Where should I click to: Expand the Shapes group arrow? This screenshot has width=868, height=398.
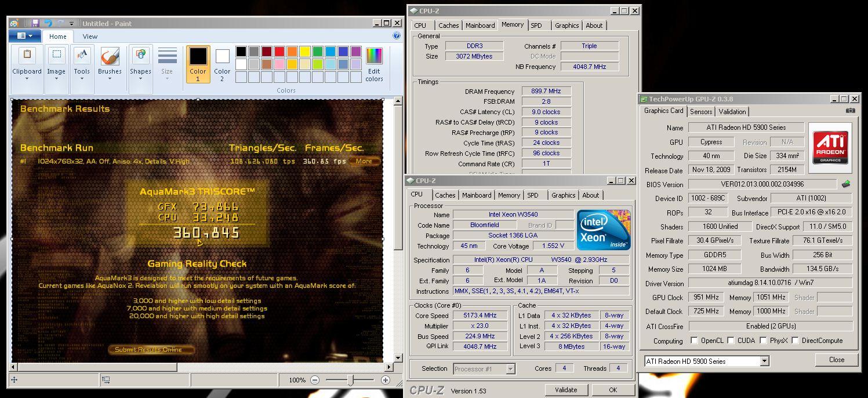(x=140, y=79)
